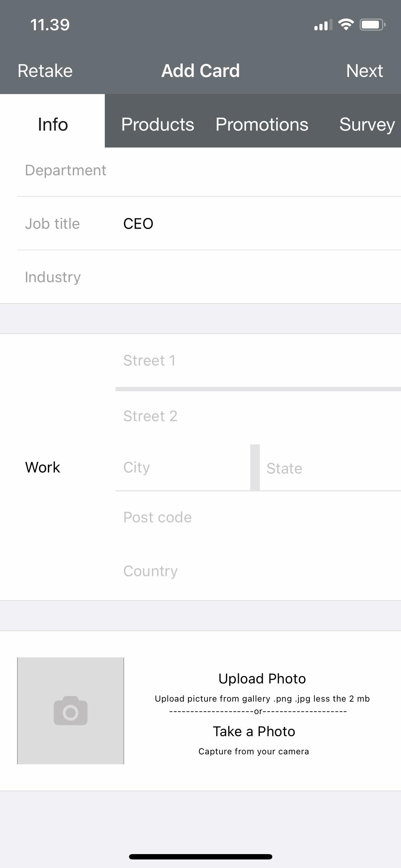Tap Take a Photo option
This screenshot has width=401, height=868.
tap(254, 732)
